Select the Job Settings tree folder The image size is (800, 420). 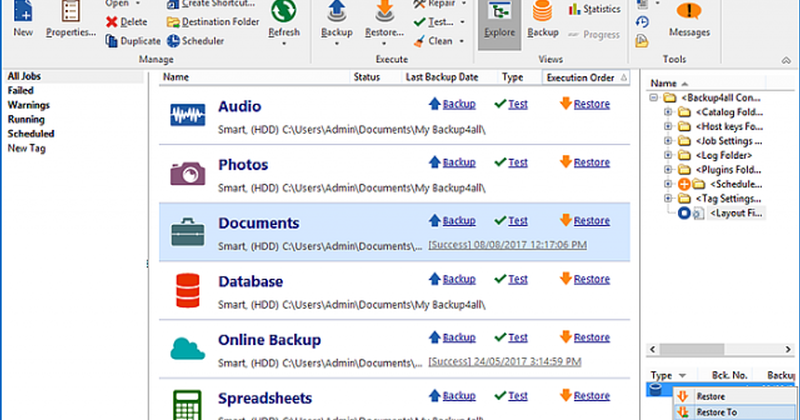pos(729,141)
